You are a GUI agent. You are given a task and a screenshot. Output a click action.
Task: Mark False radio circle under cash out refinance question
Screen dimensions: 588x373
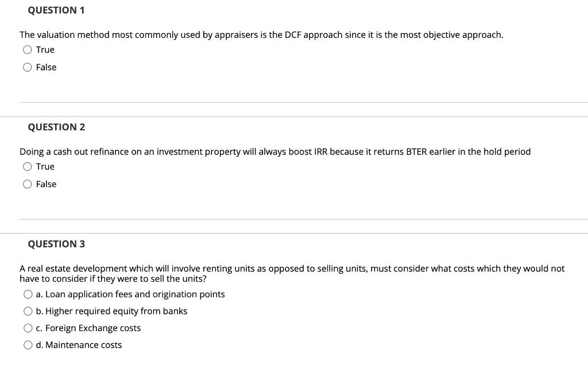tap(28, 184)
